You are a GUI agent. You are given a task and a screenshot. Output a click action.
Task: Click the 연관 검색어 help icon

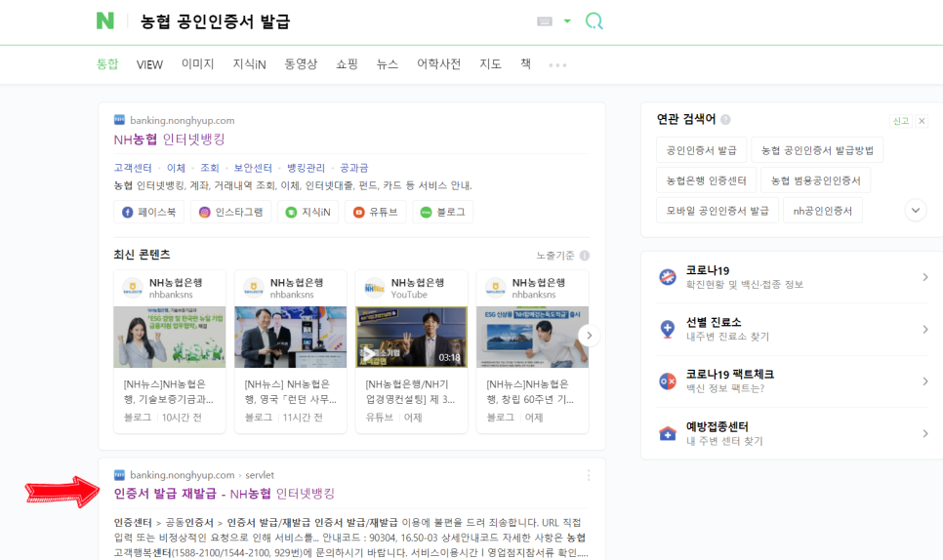click(x=725, y=120)
